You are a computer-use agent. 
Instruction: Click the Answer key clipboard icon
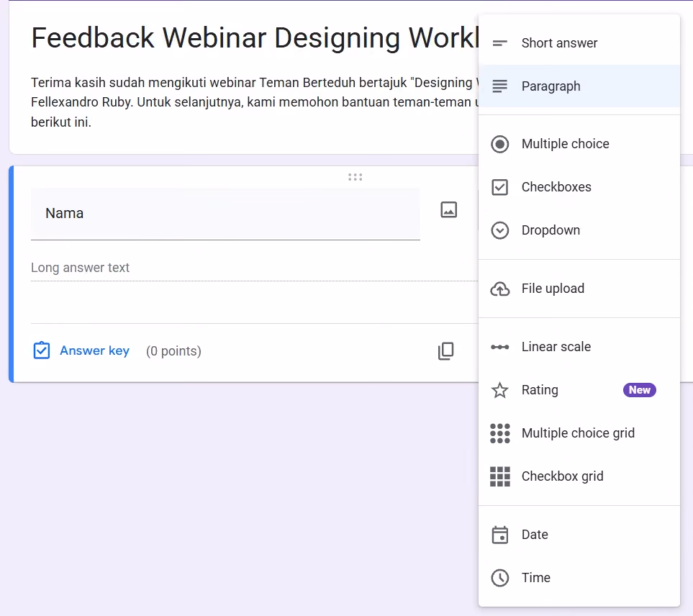42,350
